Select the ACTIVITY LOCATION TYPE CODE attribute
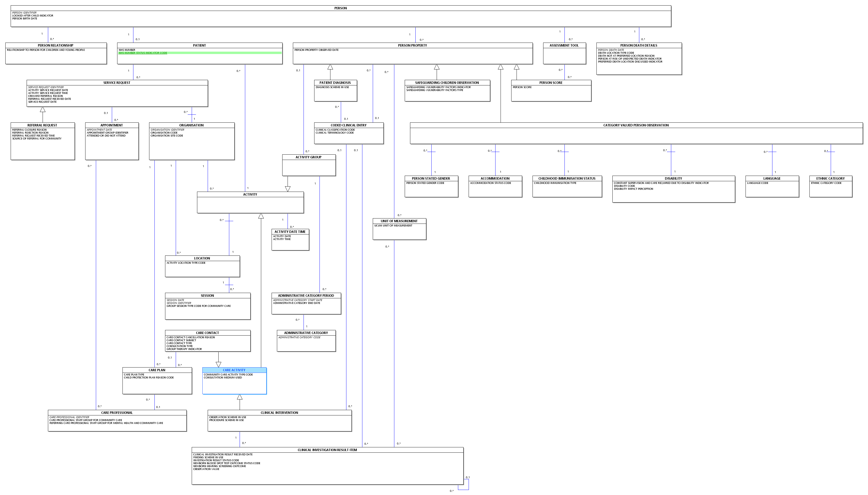 pyautogui.click(x=186, y=263)
